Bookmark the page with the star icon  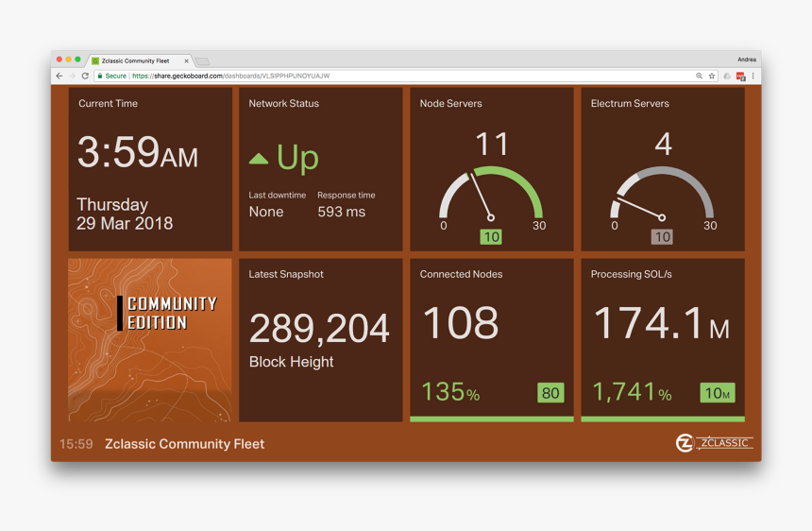coord(712,76)
